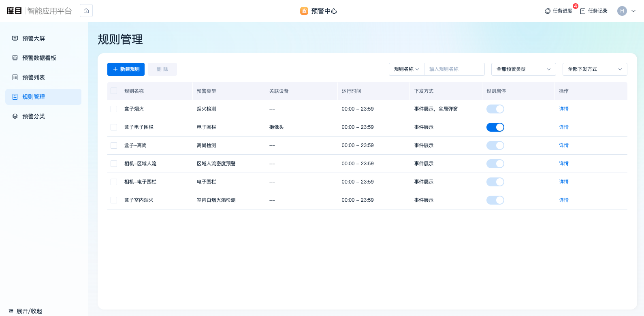The image size is (644, 316).
Task: Open the 规则名称 search type dropdown
Action: (x=407, y=69)
